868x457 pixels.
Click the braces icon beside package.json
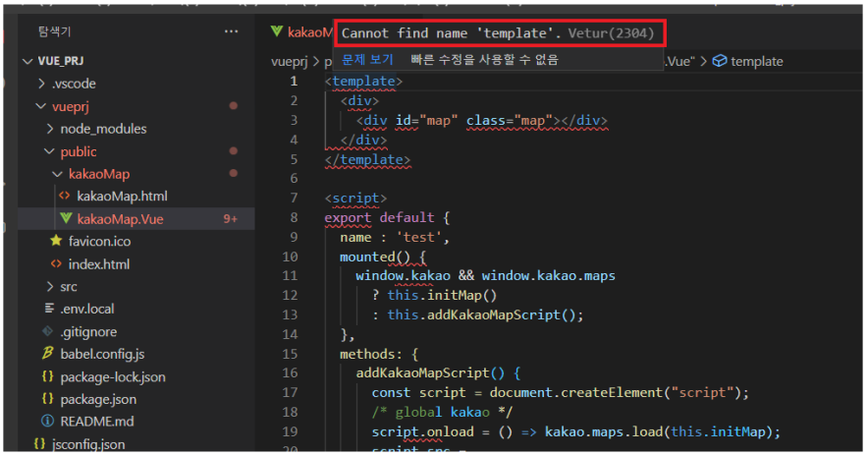(x=47, y=399)
